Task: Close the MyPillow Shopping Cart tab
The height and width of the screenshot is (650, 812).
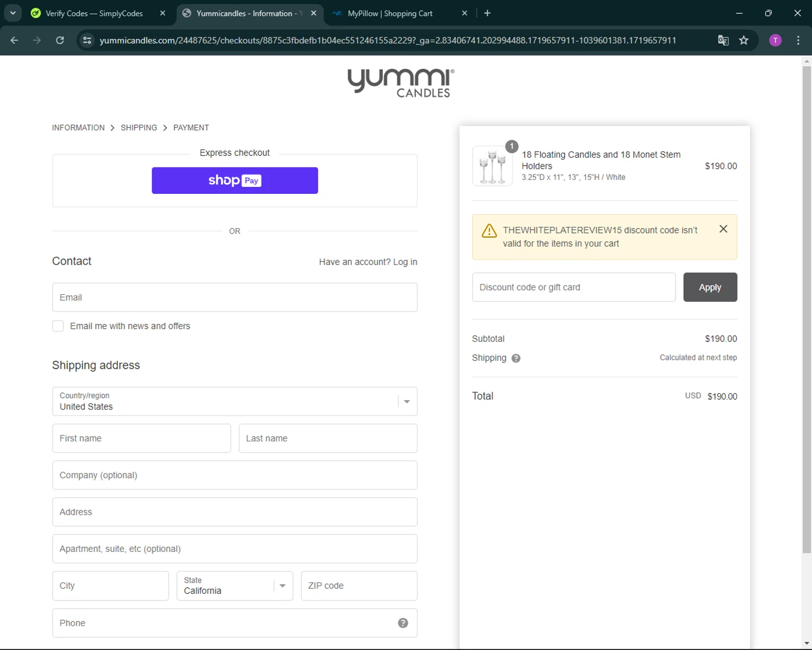Action: (464, 13)
